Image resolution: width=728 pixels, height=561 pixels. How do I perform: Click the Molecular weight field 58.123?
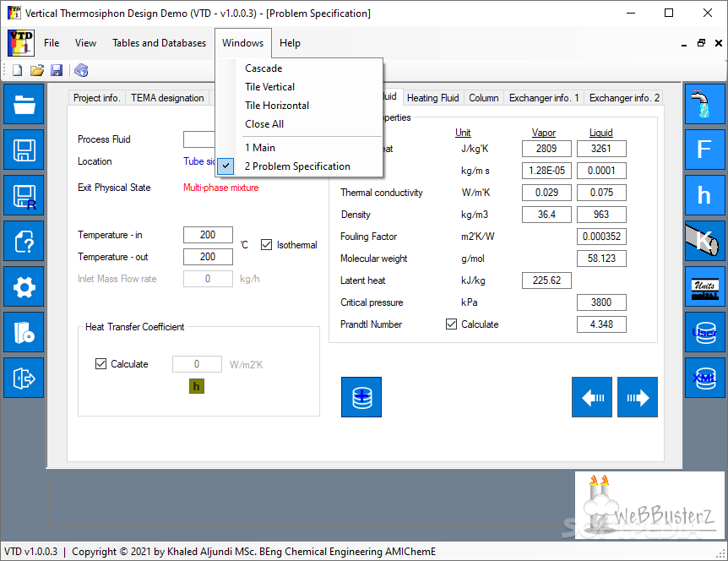pyautogui.click(x=601, y=259)
